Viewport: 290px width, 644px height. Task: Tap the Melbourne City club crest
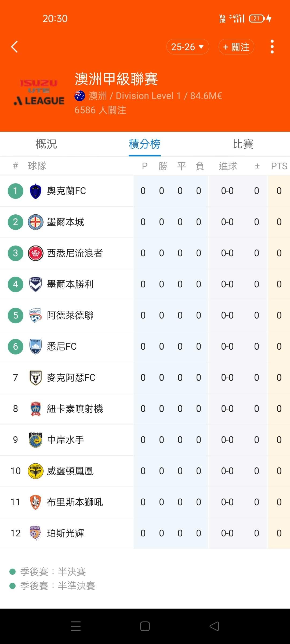pyautogui.click(x=35, y=222)
